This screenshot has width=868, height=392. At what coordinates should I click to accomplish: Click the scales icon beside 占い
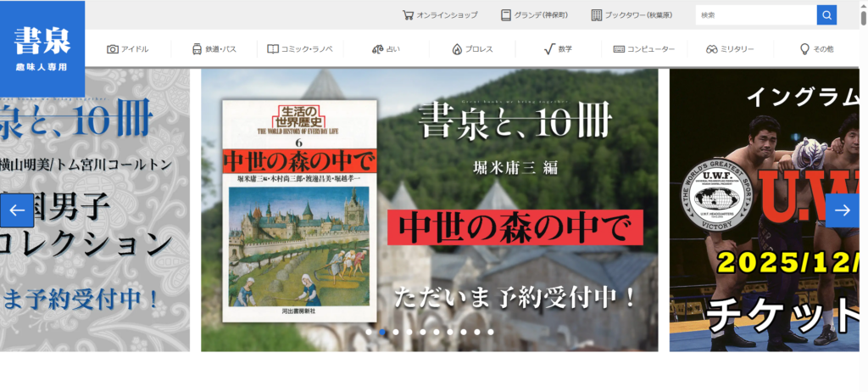[377, 49]
